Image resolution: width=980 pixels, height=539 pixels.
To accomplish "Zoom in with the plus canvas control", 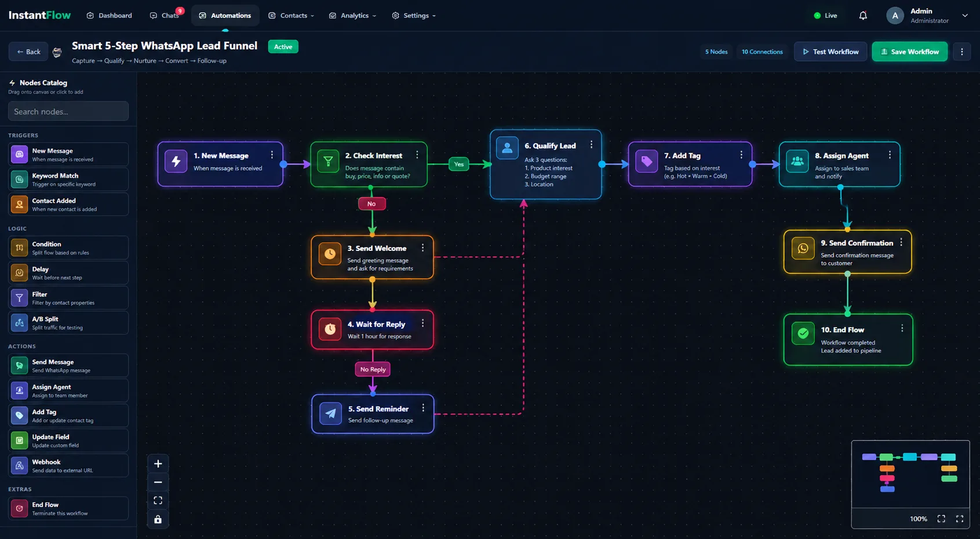I will pos(158,464).
